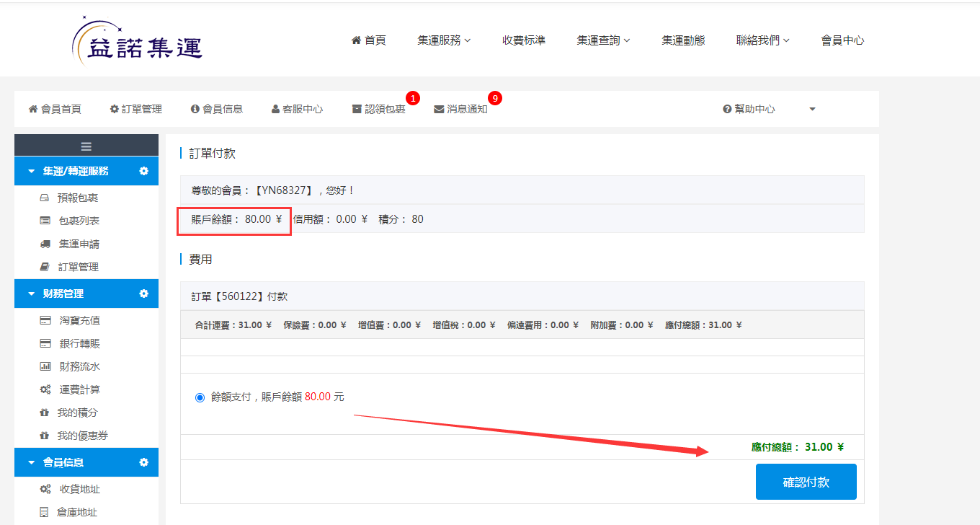
Task: Click the envelope icon beside 消息通知
Action: [439, 109]
